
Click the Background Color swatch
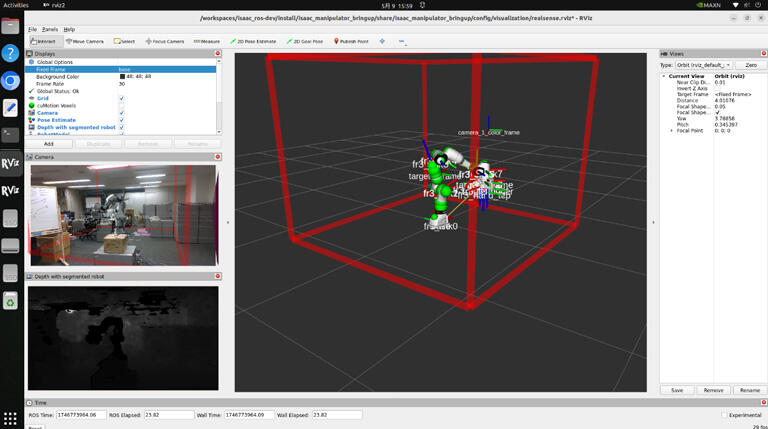click(x=122, y=77)
